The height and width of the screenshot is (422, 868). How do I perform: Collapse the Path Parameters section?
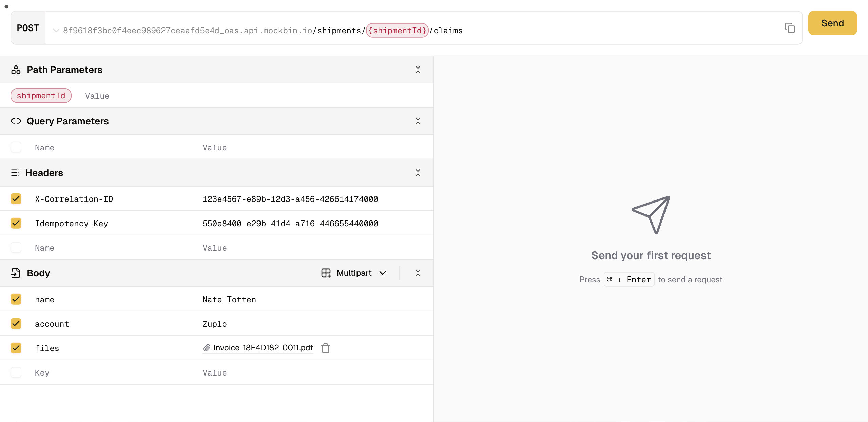418,69
